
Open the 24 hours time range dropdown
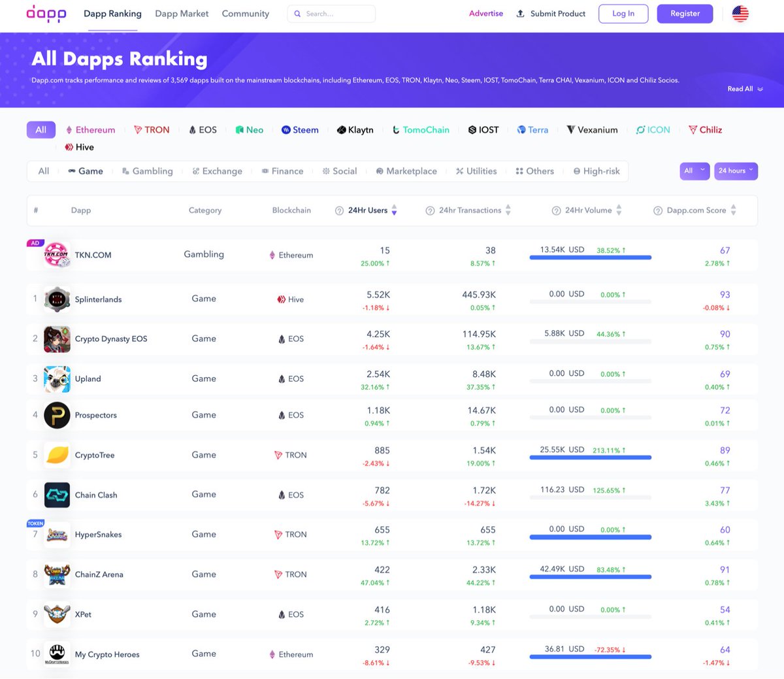point(736,171)
